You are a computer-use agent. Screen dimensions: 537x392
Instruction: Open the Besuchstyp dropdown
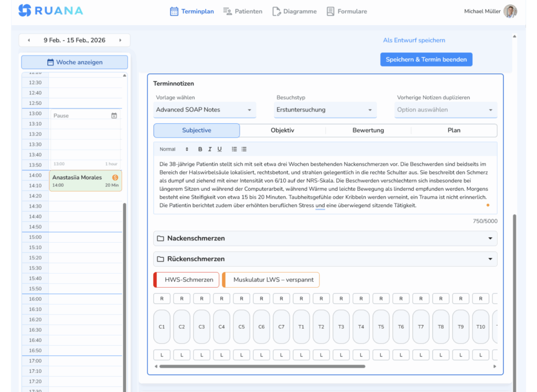tap(327, 110)
